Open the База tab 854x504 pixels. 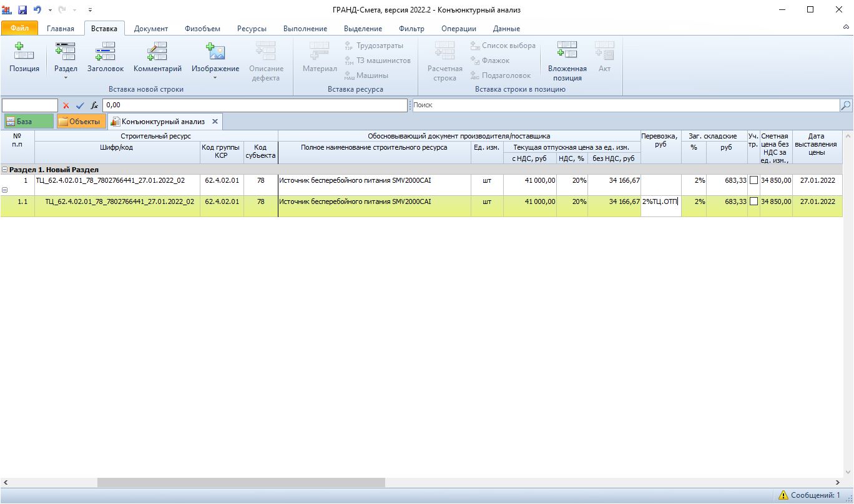click(x=29, y=122)
